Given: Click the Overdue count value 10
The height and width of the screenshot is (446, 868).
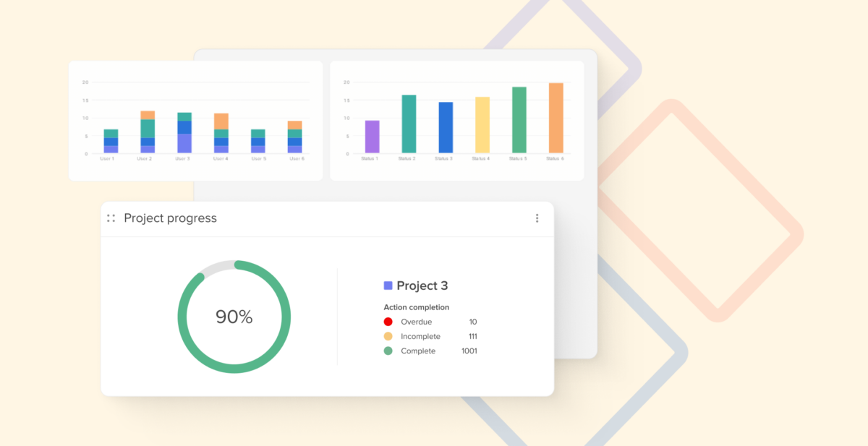Looking at the screenshot, I should pos(474,322).
